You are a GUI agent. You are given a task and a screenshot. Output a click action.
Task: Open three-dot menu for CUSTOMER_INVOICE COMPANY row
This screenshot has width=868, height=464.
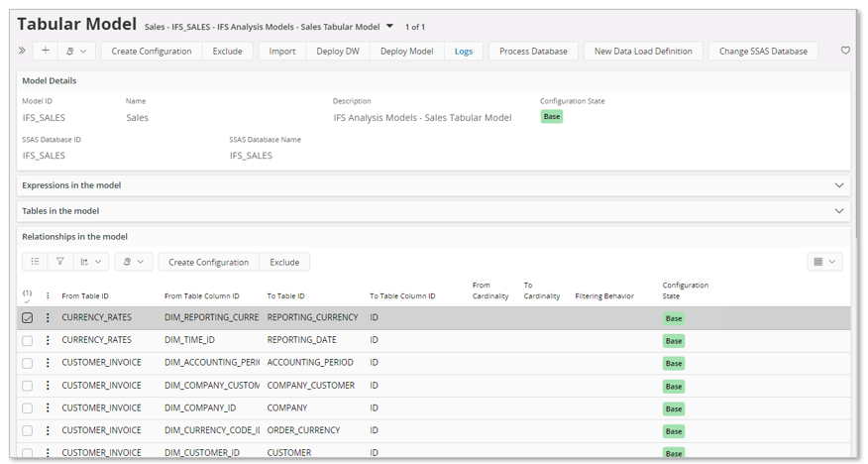pyautogui.click(x=48, y=408)
